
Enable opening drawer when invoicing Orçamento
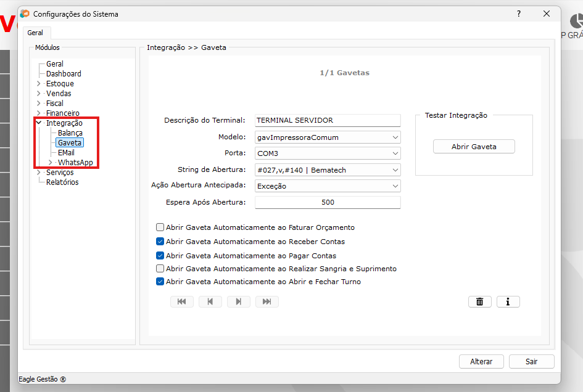point(160,227)
